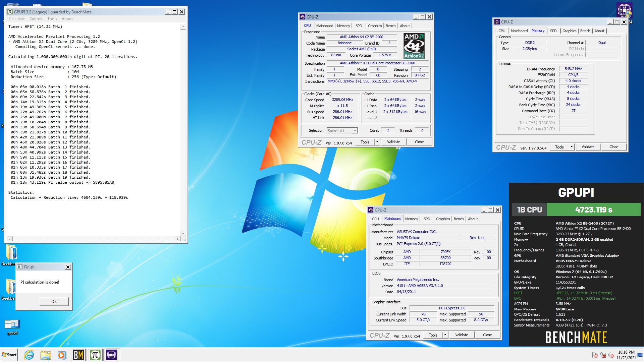Image resolution: width=644 pixels, height=362 pixels.
Task: Open the Tools menu in GPUPI
Action: (52, 19)
